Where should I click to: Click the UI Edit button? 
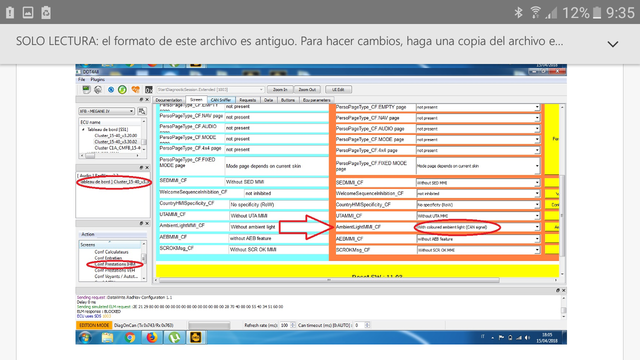(x=338, y=89)
